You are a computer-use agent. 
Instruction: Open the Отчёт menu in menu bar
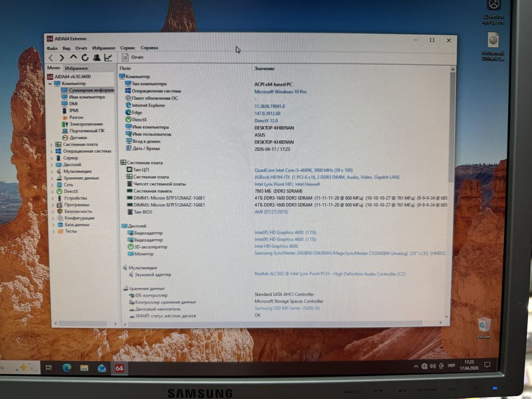[x=81, y=48]
